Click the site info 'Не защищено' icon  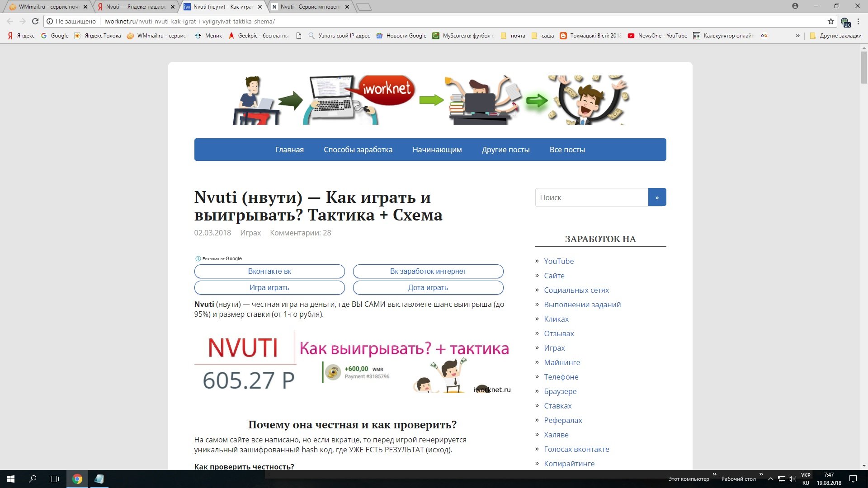pos(50,21)
